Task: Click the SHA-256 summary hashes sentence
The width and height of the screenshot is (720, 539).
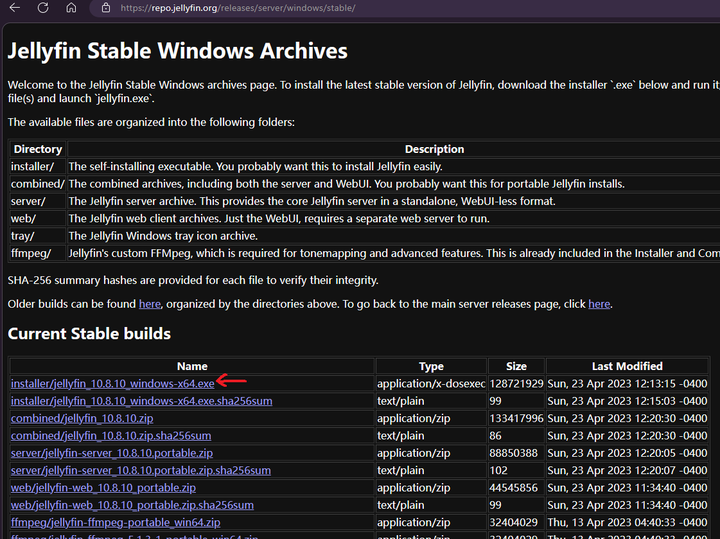Action: point(193,280)
